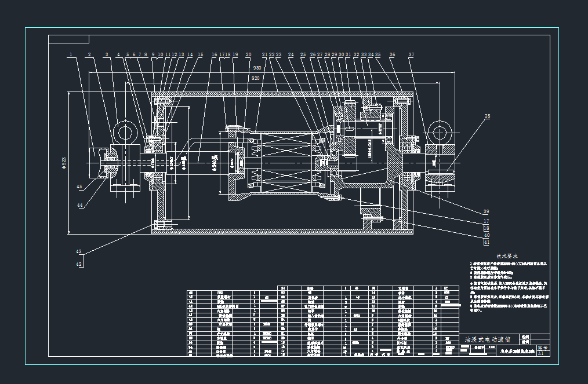
Task: Select the empty box at top-left of frame
Action: click(x=68, y=39)
